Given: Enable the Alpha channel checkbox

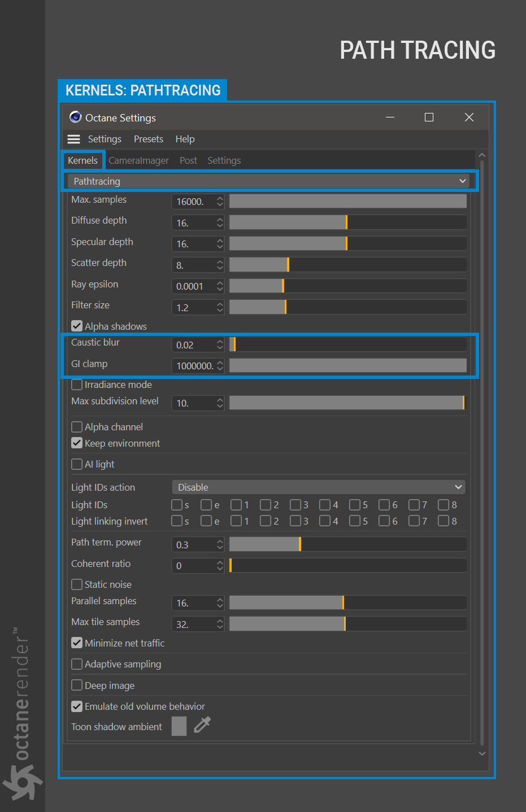Looking at the screenshot, I should [77, 427].
